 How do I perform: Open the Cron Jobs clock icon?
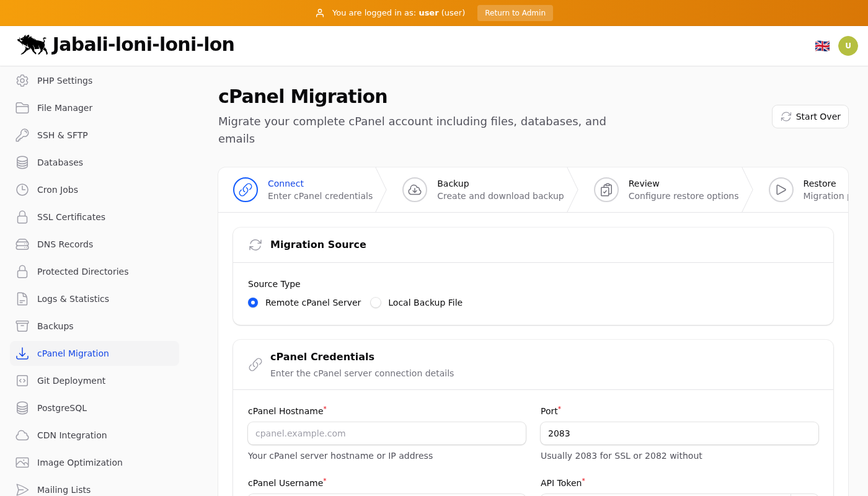22,190
